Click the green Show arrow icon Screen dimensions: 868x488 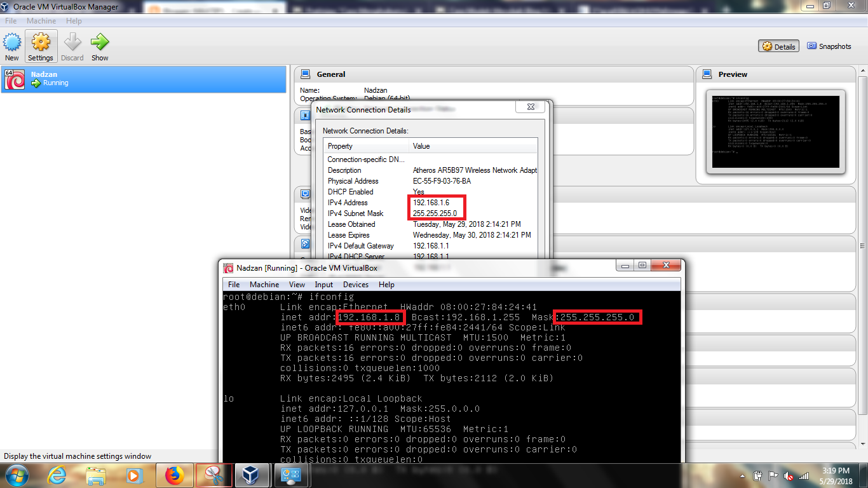point(100,43)
